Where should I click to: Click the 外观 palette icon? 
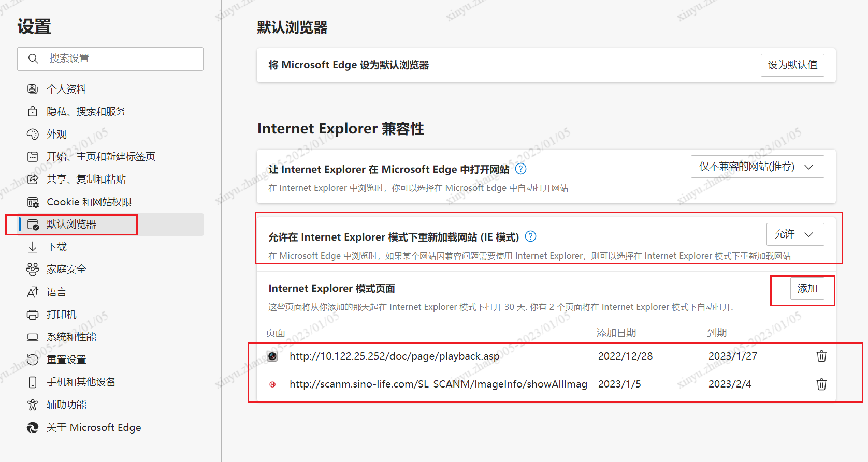tap(33, 134)
